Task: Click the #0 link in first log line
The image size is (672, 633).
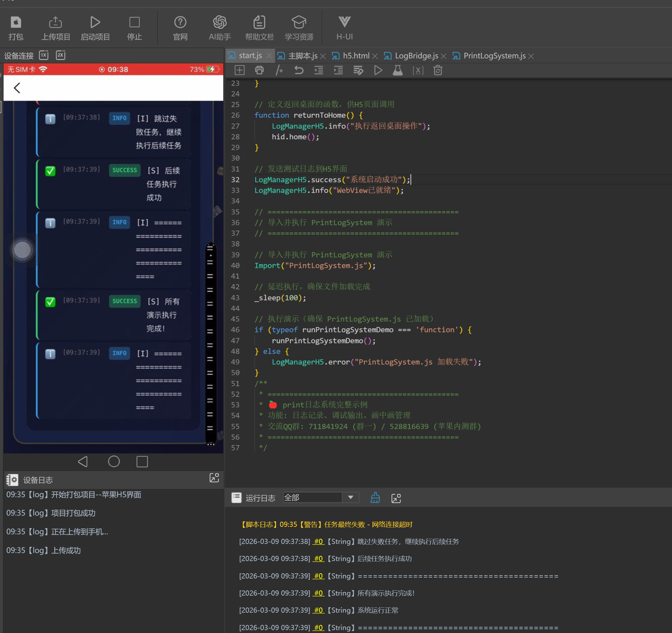Action: point(319,541)
